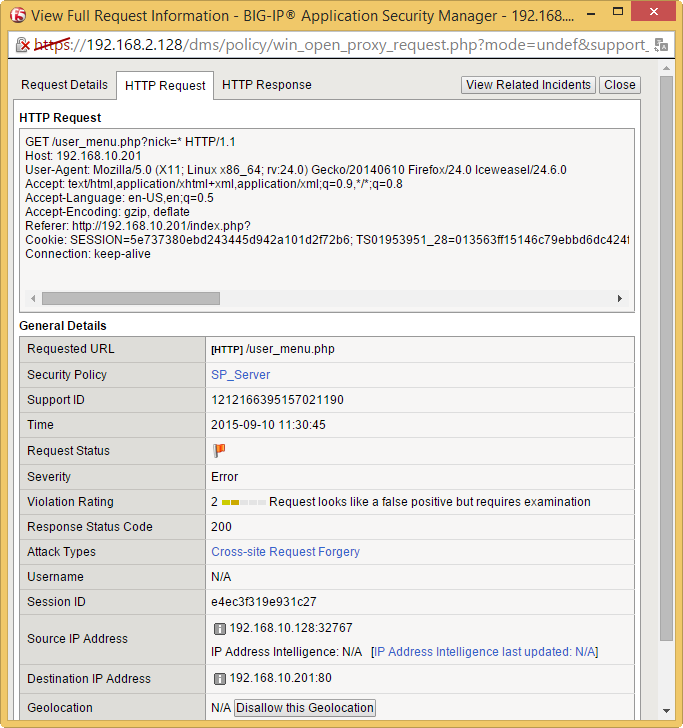Click IP Address Intelligence last updated link
The width and height of the screenshot is (683, 728).
pyautogui.click(x=485, y=652)
